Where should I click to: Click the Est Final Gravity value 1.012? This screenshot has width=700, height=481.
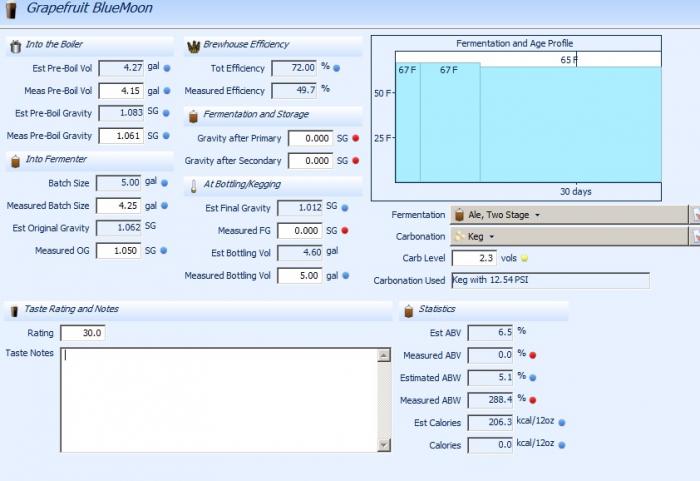coord(300,208)
